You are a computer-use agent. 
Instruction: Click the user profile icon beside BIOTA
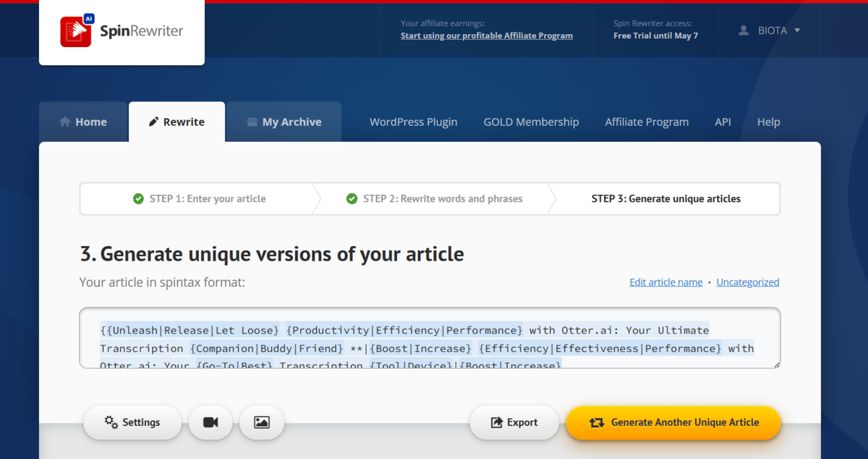coord(744,30)
